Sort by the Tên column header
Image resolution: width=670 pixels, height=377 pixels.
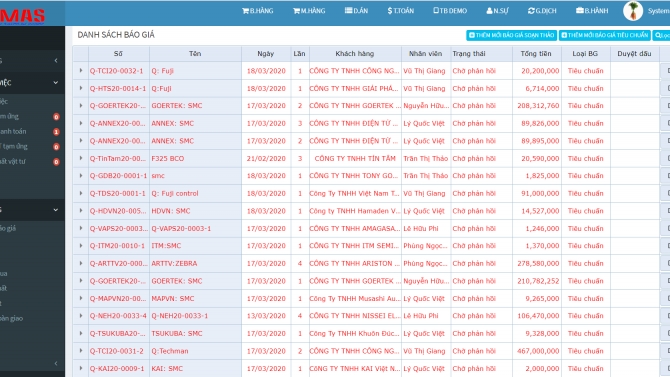point(195,53)
